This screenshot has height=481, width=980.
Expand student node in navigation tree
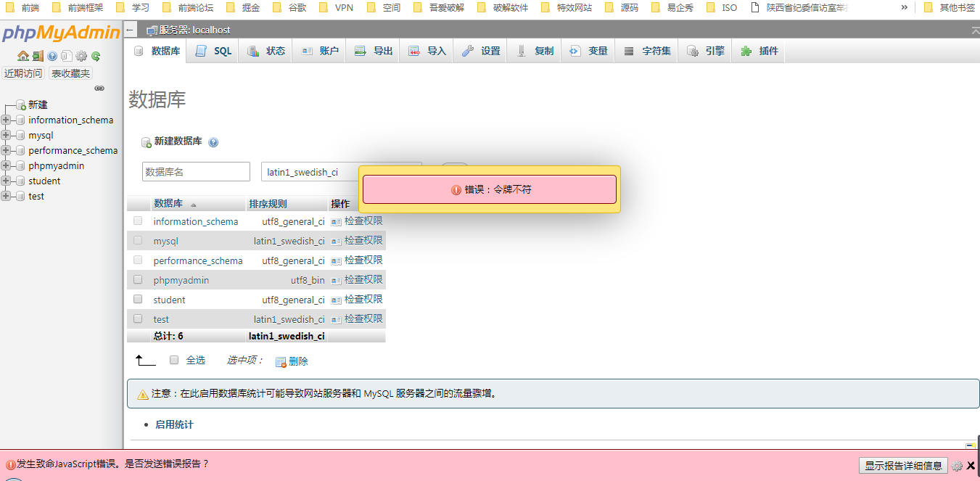pyautogui.click(x=6, y=181)
